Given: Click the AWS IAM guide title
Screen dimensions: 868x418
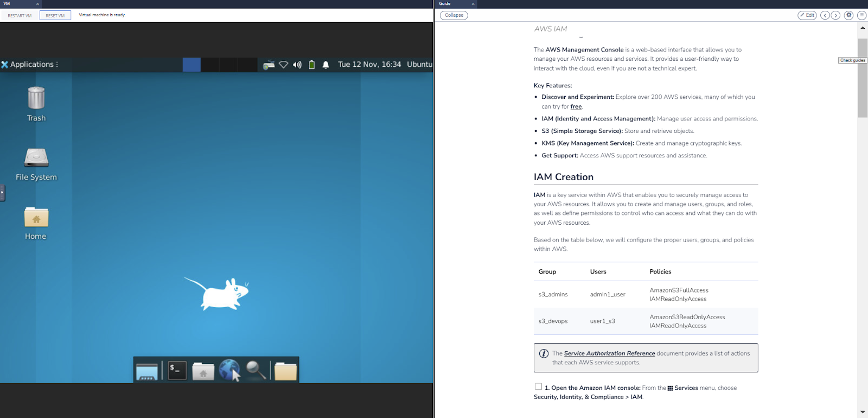Looking at the screenshot, I should point(551,29).
